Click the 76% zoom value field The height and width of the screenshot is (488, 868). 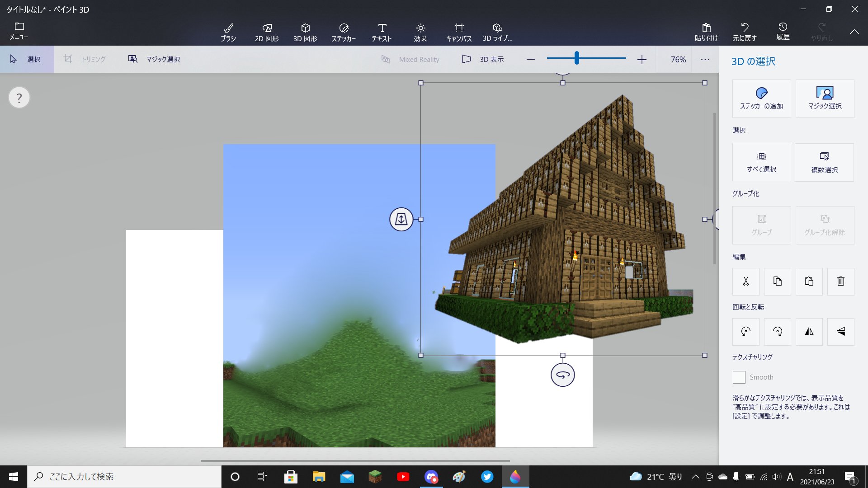tap(678, 59)
